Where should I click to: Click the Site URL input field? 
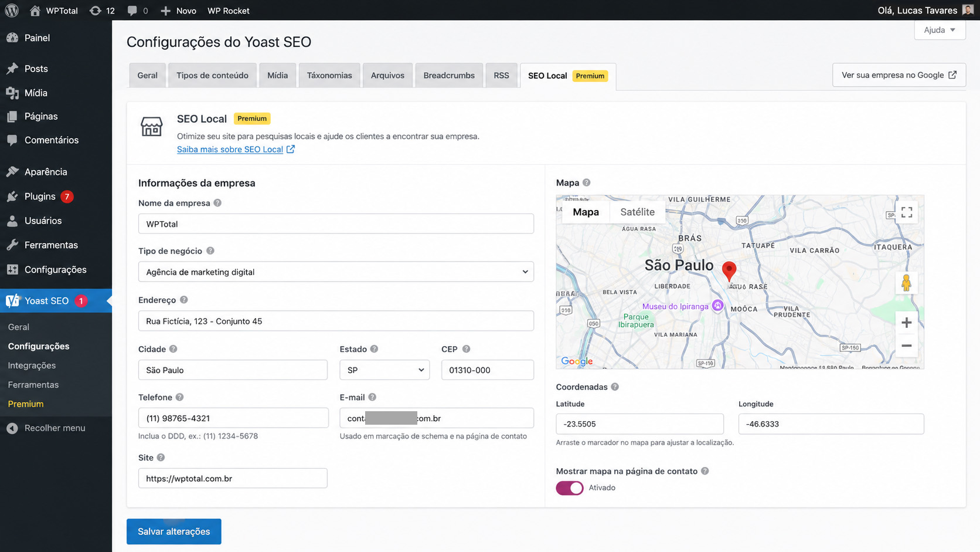coord(233,478)
